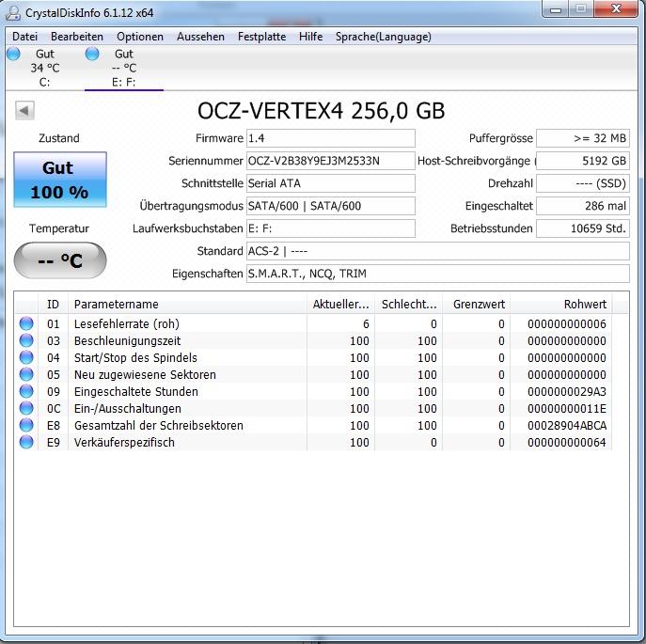The width and height of the screenshot is (646, 644).
Task: Click the Puffergrösse value >= 32 MB
Action: point(583,138)
